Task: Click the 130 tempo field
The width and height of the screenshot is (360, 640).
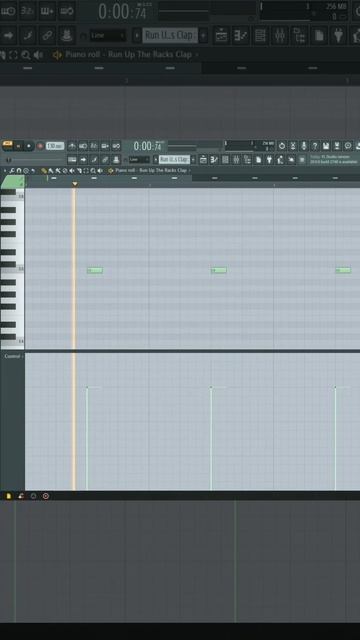Action: [55, 146]
